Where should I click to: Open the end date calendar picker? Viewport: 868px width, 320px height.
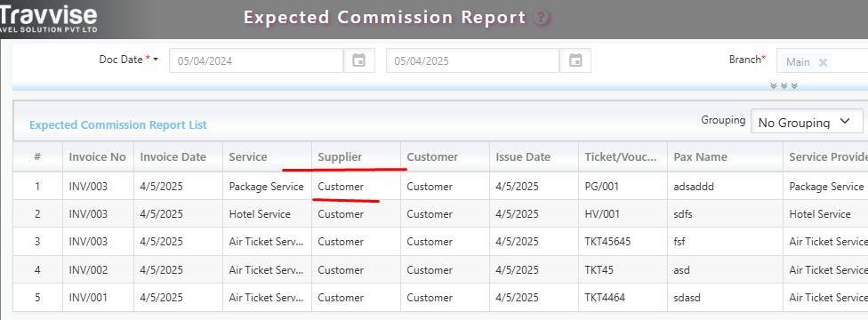tap(575, 60)
